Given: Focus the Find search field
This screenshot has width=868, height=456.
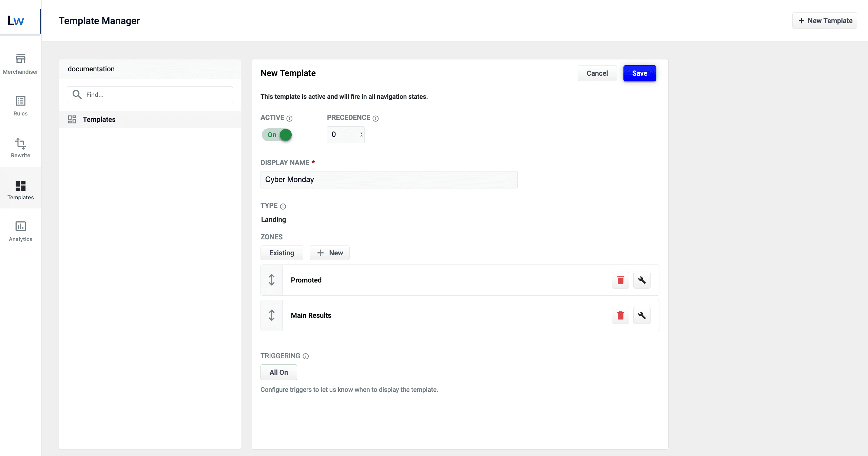Looking at the screenshot, I should pyautogui.click(x=150, y=95).
